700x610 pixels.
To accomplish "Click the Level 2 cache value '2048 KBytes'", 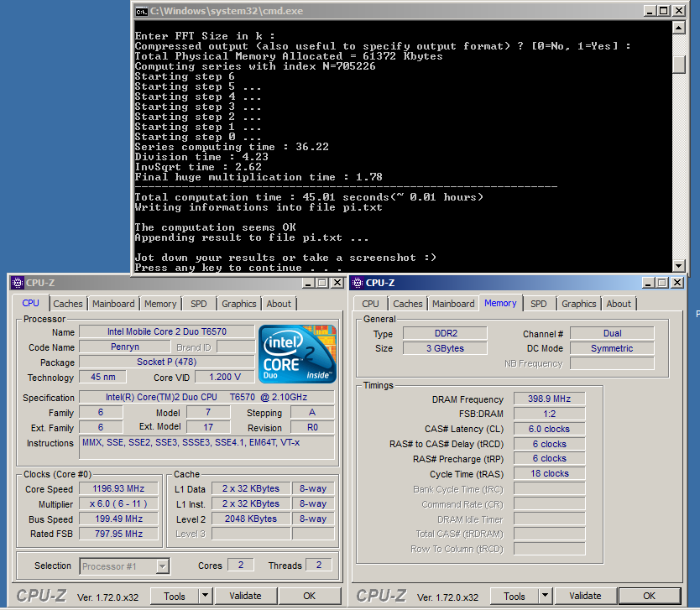I will (251, 519).
